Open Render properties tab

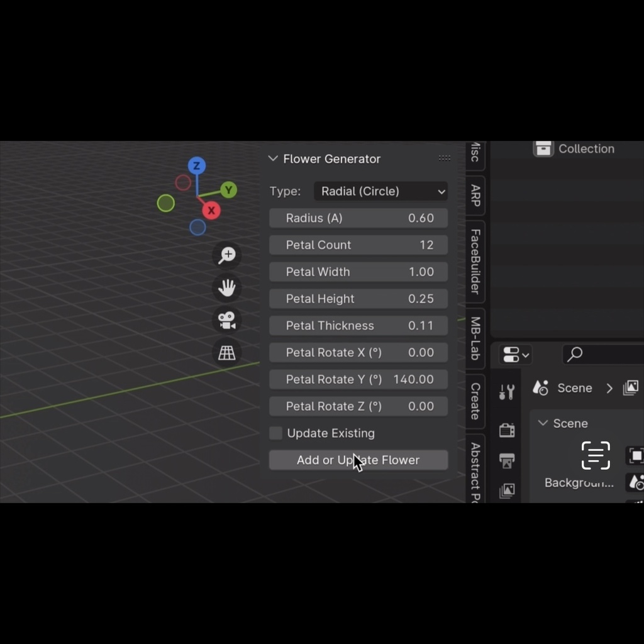click(x=507, y=430)
